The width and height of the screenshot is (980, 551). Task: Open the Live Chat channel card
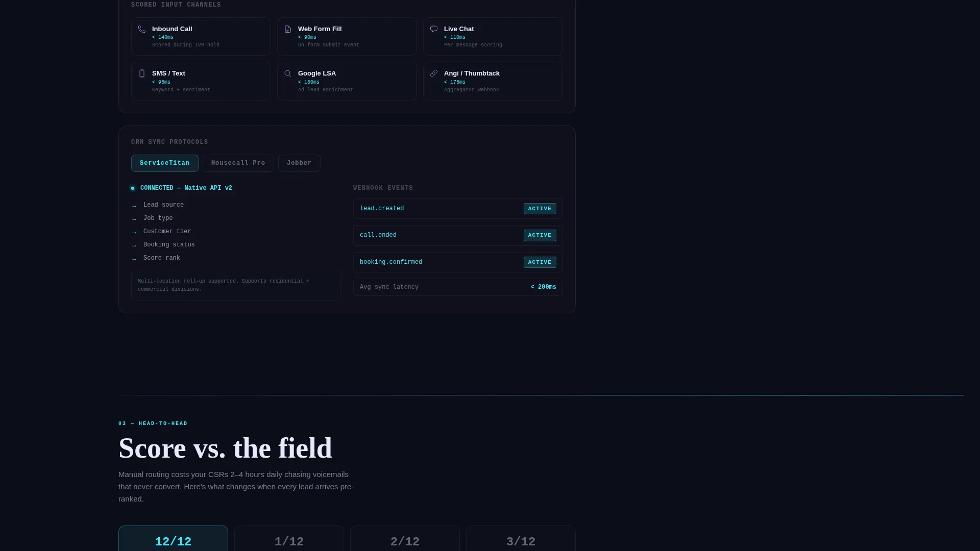click(x=493, y=36)
